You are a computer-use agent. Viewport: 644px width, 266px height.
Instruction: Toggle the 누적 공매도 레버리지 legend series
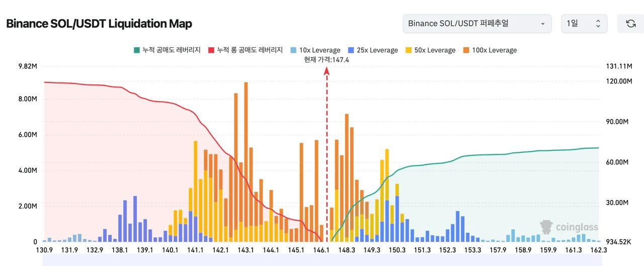click(x=167, y=50)
